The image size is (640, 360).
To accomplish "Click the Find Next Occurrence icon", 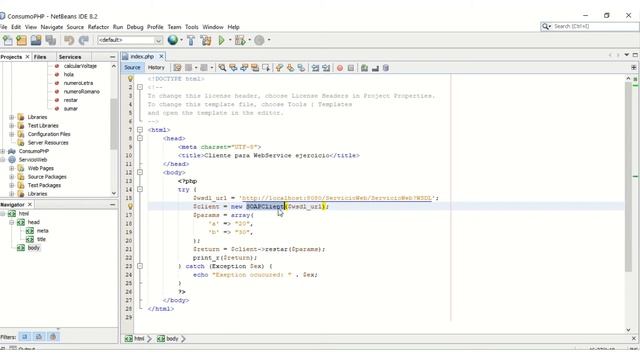I will pyautogui.click(x=244, y=68).
